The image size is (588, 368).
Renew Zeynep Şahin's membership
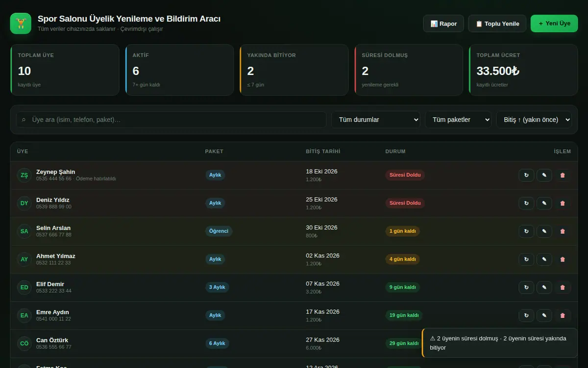coord(526,175)
